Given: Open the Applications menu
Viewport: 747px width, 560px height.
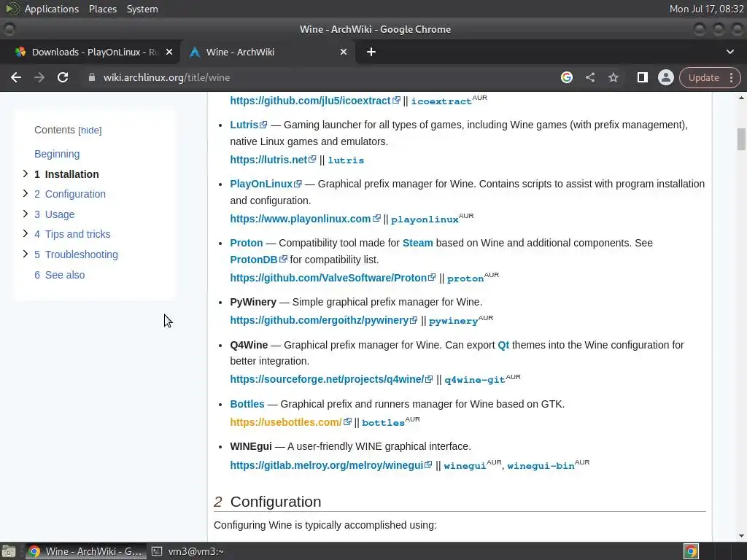Looking at the screenshot, I should pos(52,9).
